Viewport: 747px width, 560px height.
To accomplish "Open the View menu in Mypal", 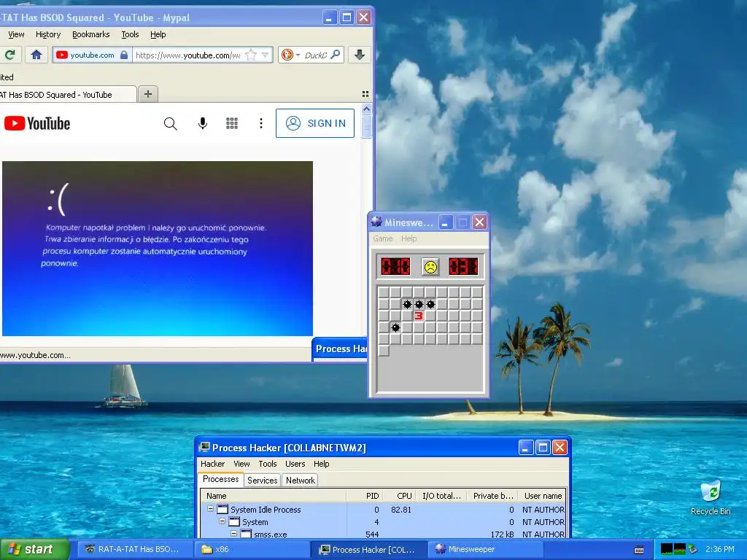I will pyautogui.click(x=16, y=34).
